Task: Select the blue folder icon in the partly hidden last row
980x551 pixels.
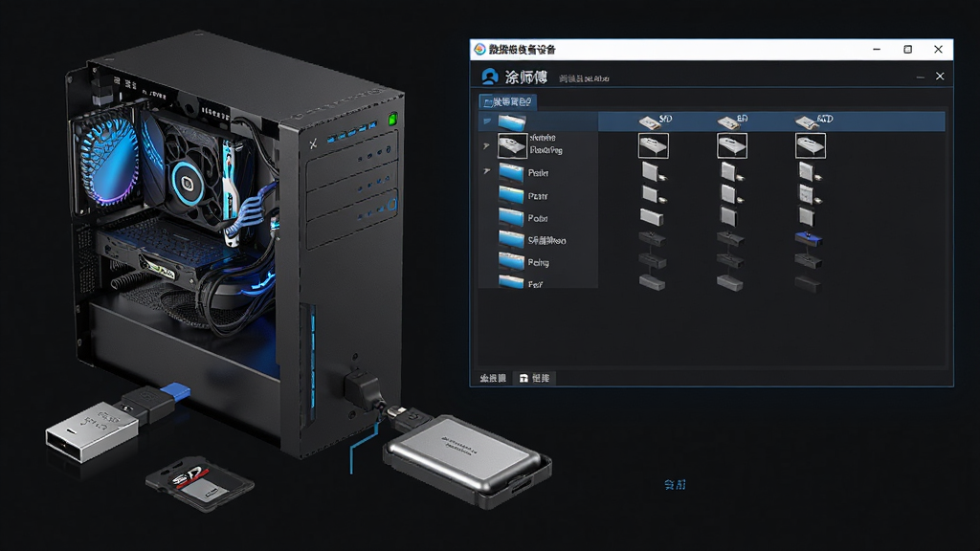Action: (x=511, y=282)
